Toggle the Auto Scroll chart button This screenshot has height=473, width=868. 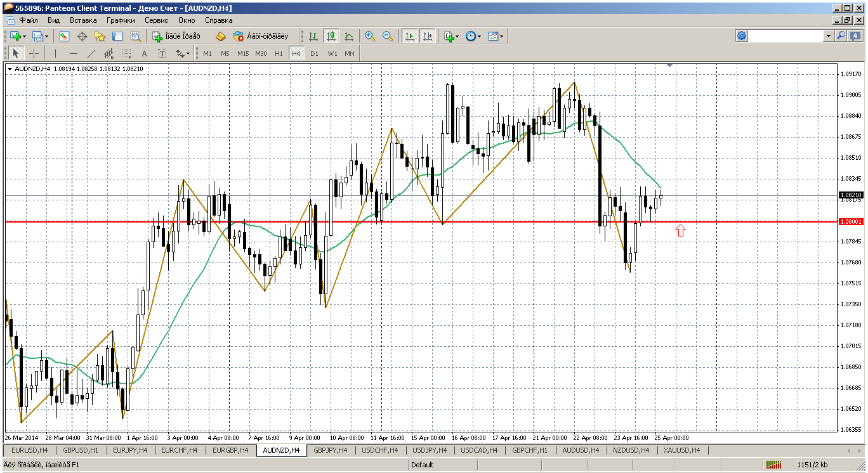pyautogui.click(x=410, y=36)
